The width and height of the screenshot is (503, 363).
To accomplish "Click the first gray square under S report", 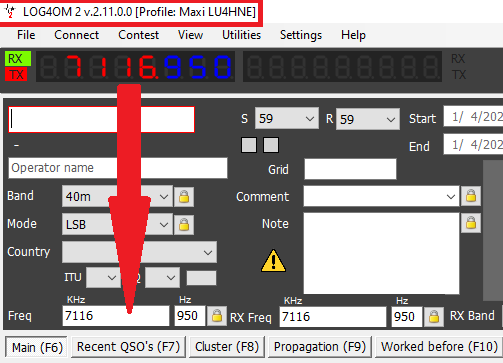I will 249,145.
